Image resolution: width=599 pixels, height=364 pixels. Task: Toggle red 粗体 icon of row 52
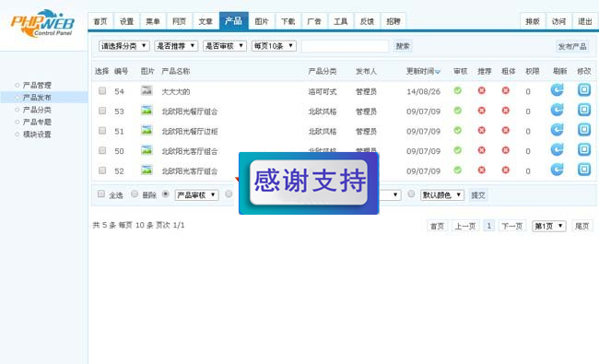point(506,170)
